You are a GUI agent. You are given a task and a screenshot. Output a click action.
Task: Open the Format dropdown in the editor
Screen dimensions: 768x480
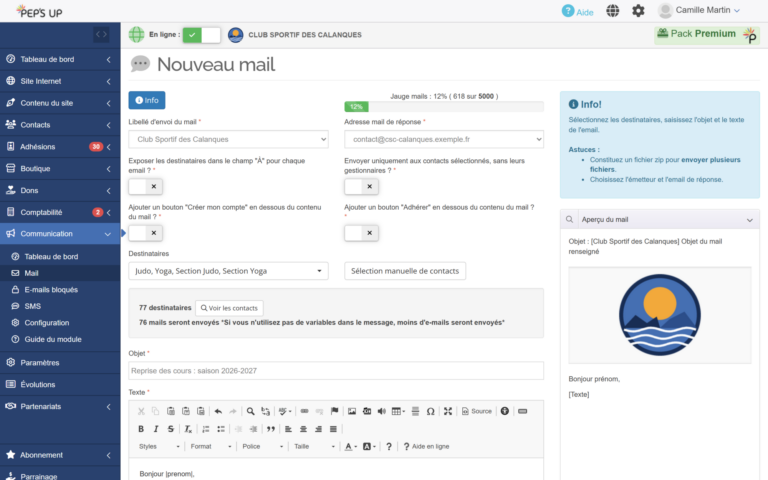click(211, 446)
